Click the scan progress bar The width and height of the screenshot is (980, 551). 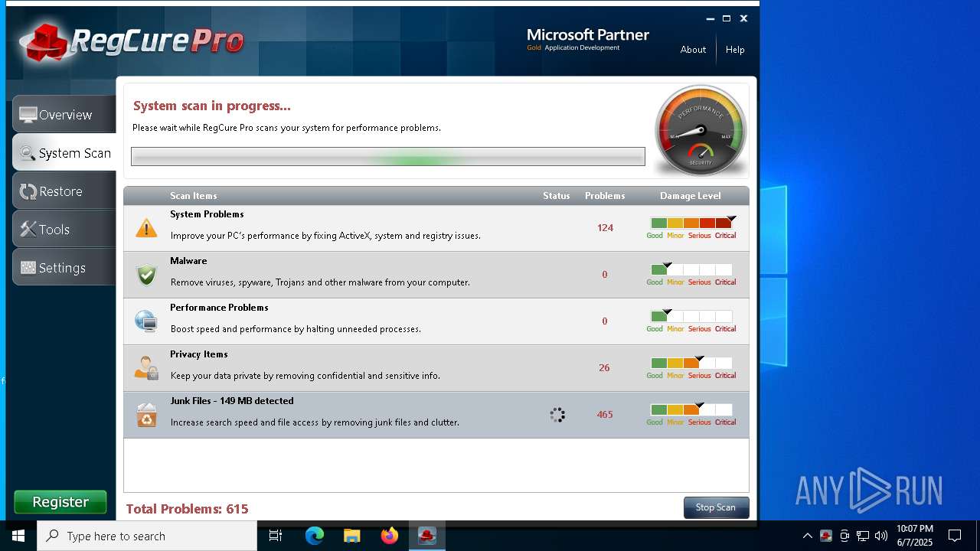[x=388, y=157]
